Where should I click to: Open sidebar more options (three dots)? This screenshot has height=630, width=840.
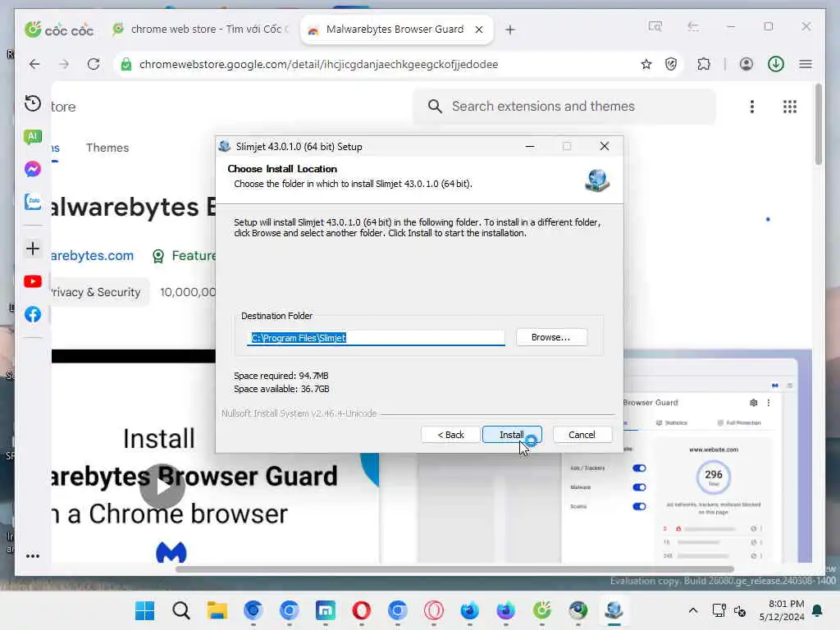tap(33, 556)
